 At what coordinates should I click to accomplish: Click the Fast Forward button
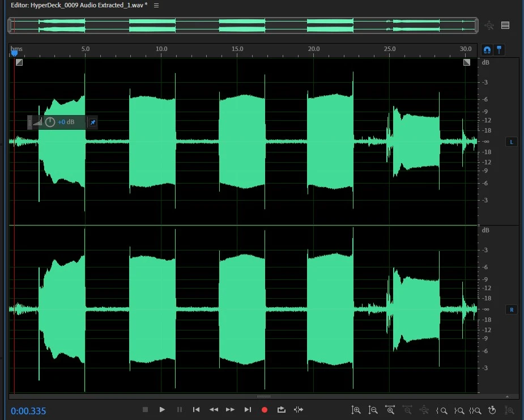(x=230, y=409)
